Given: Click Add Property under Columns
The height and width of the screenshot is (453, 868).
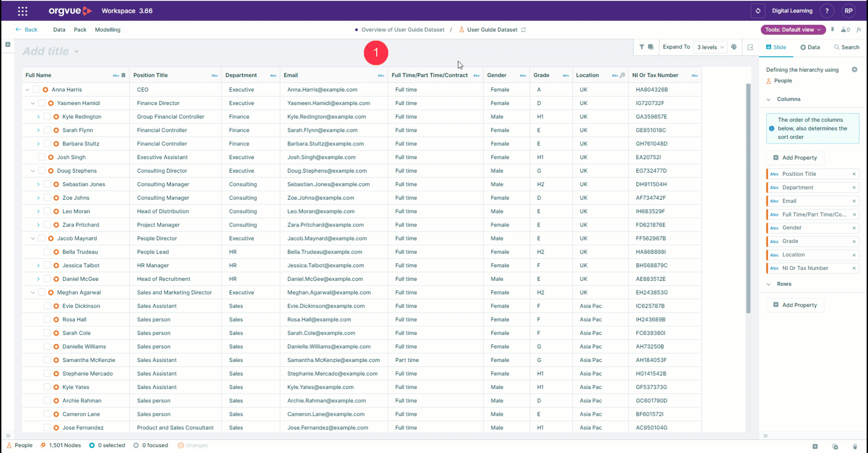Looking at the screenshot, I should (x=795, y=158).
